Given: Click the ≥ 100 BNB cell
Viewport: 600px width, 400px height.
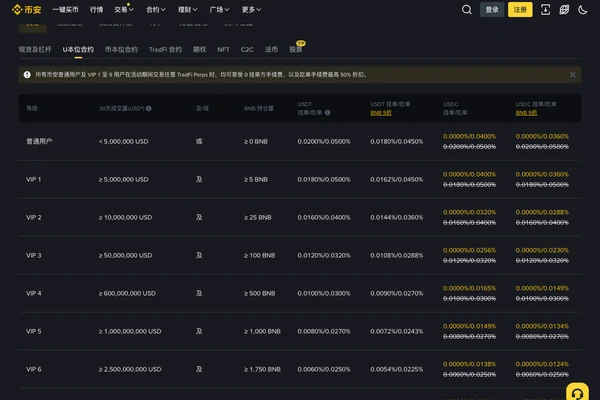Looking at the screenshot, I should pos(259,255).
